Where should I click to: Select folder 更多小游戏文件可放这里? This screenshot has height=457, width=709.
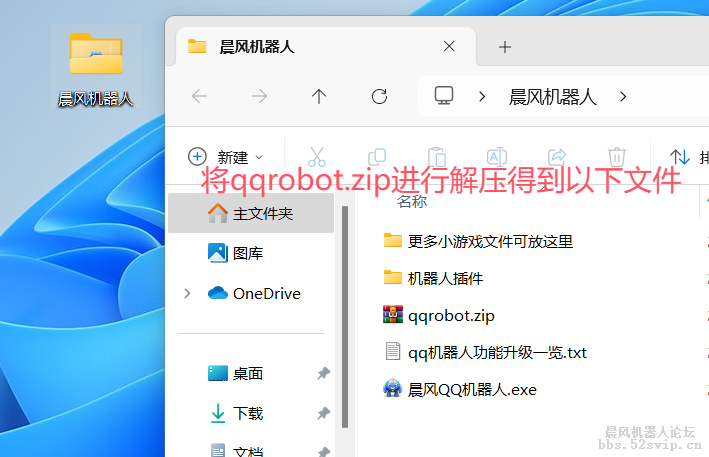(x=478, y=241)
